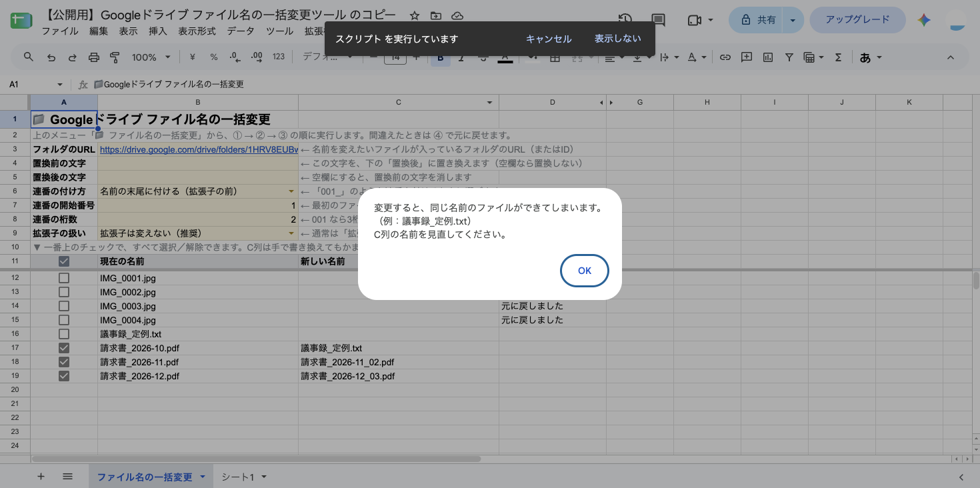Open the Name box dropdown arrow

(x=59, y=85)
